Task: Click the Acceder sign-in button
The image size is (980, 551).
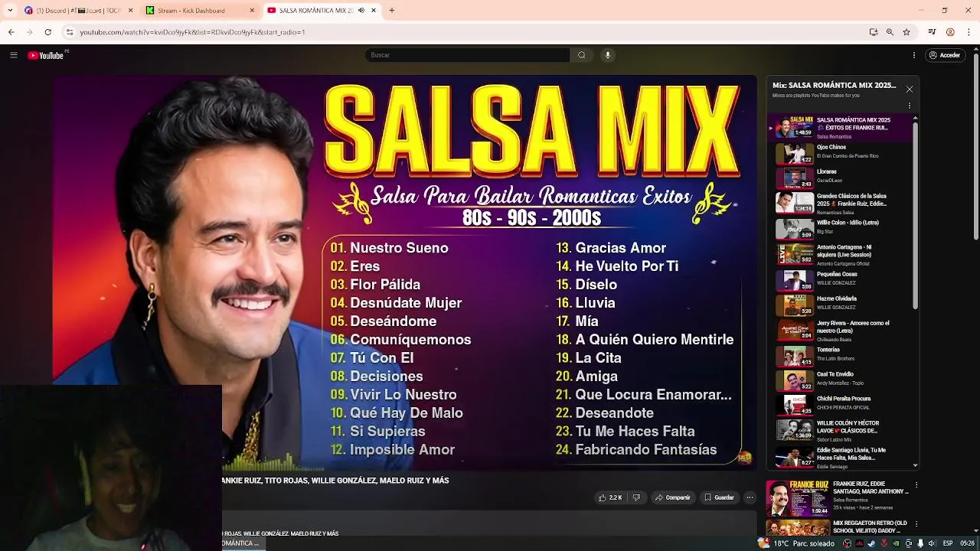Action: coord(944,55)
